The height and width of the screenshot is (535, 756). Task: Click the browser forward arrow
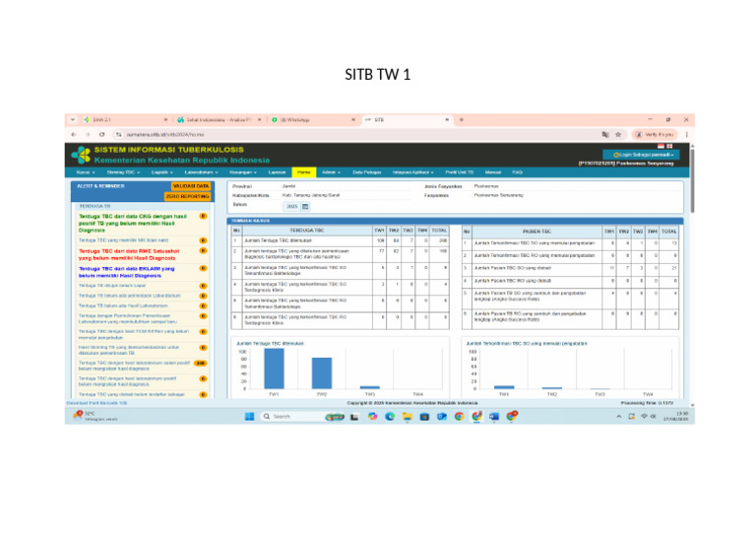point(88,135)
